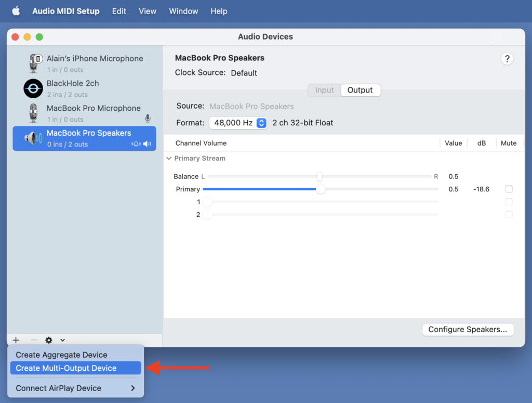
Task: Select Alain's iPhone Microphone in device list
Action: 85,63
